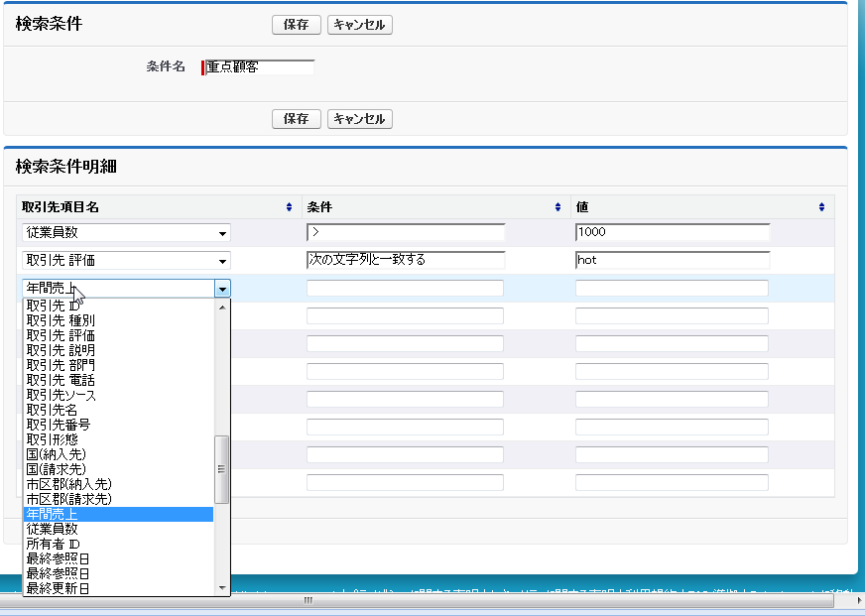Collapse the open 年間売上 combo box arrow
Screen dimensions: 865x616
(222, 289)
